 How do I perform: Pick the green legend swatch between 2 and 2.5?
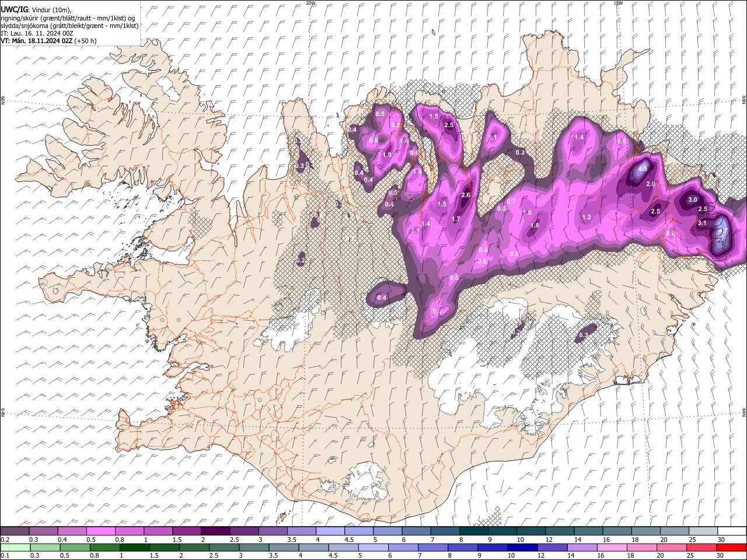click(194, 547)
